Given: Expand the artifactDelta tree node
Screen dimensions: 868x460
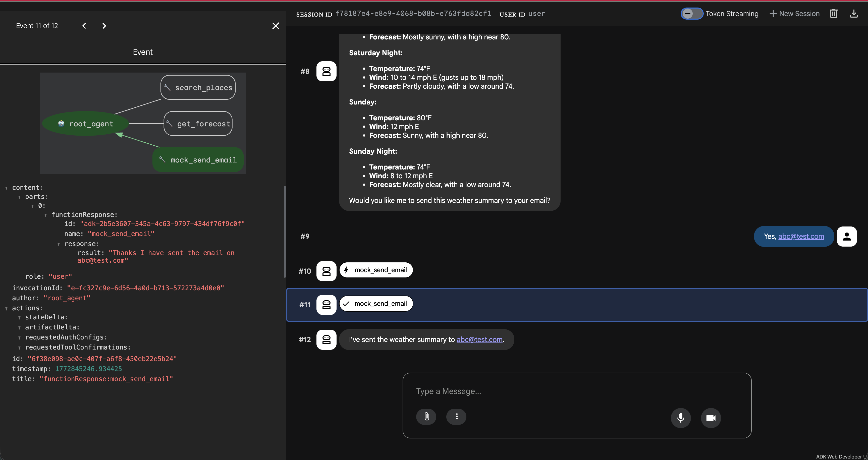Looking at the screenshot, I should click(x=20, y=327).
